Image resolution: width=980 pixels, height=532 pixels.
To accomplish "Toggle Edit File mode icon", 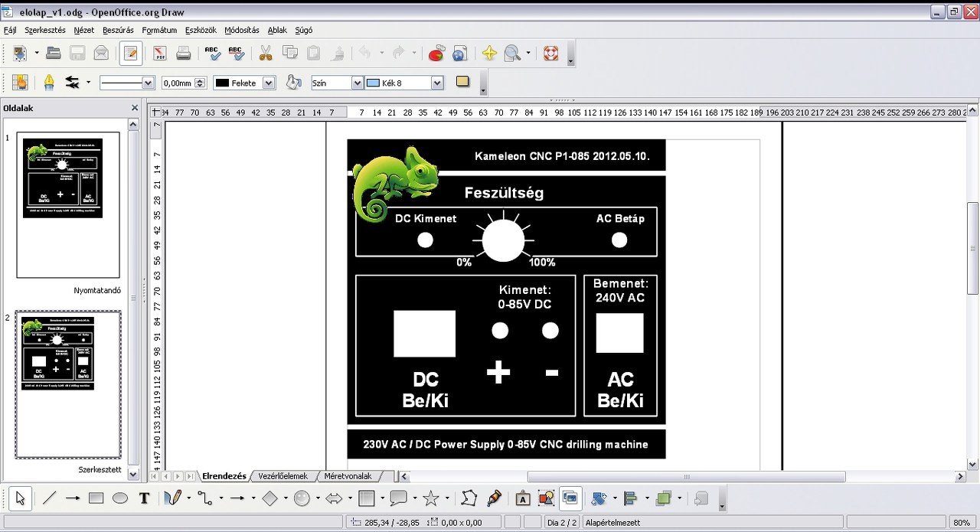I will click(131, 54).
